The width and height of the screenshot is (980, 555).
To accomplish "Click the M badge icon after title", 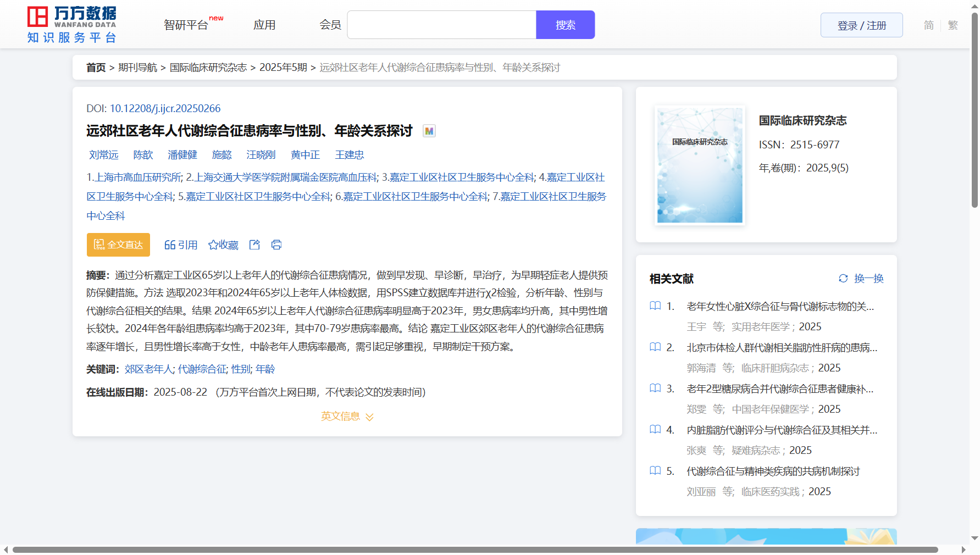I will [x=429, y=131].
